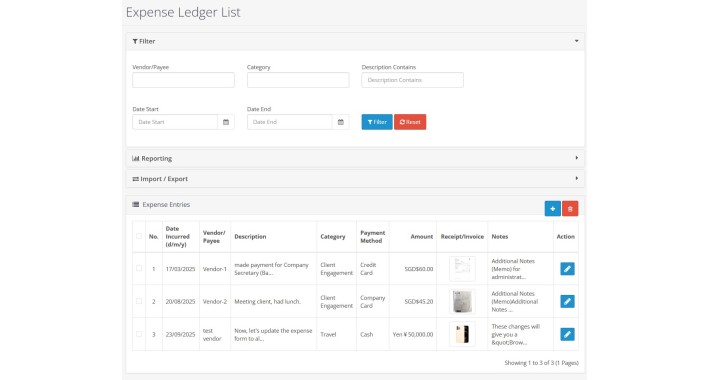Click the Expense Ledger List page title

[183, 12]
